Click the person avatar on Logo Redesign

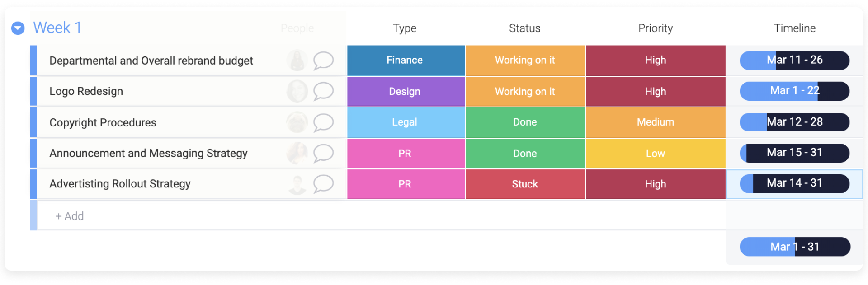click(297, 91)
